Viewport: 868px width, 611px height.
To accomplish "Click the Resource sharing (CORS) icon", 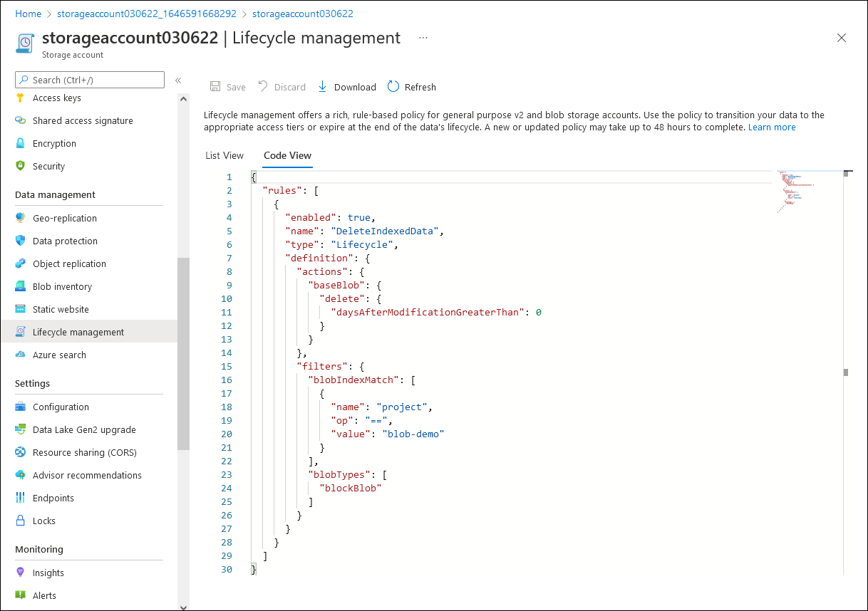I will 20,453.
